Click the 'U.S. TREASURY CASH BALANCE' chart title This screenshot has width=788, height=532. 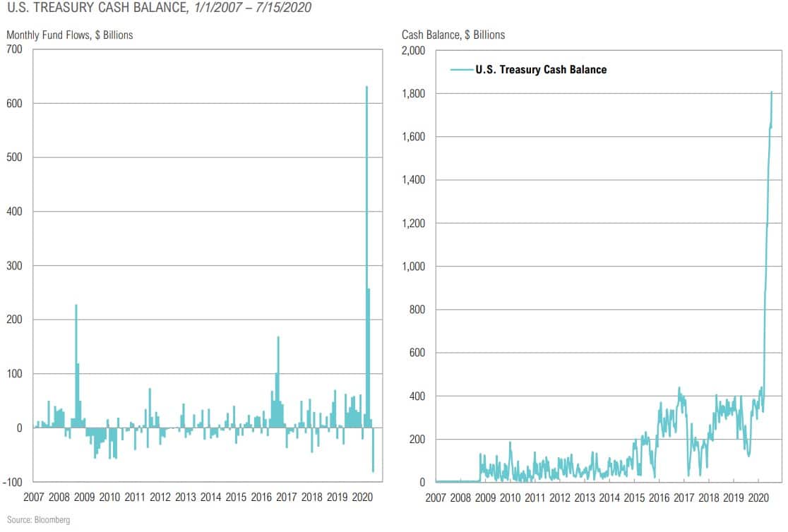point(98,8)
